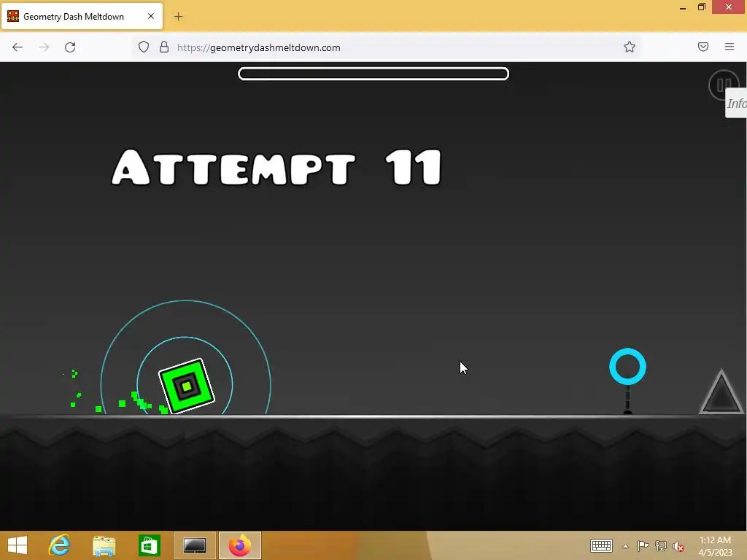Select the Geometry Dash Meltdown tab
Screen dimensions: 747x560
[x=82, y=17]
